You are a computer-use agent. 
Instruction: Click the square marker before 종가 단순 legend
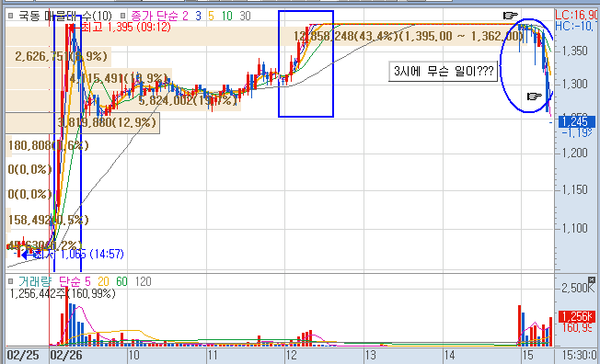[x=122, y=16]
